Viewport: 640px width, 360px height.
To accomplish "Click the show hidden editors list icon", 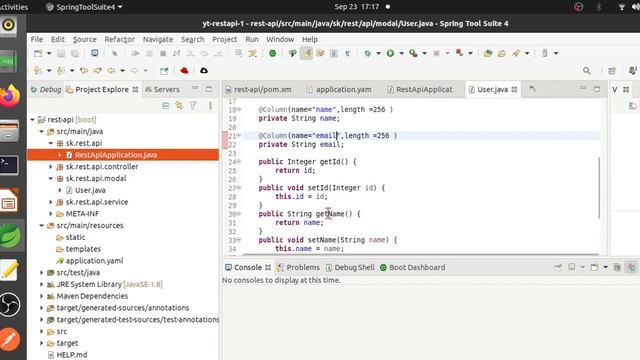I will click(532, 89).
